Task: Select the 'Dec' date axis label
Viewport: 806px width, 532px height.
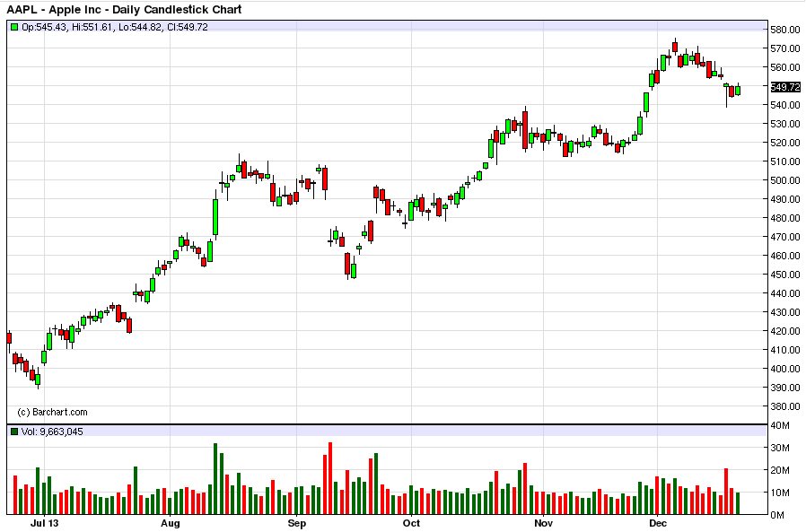Action: [x=658, y=523]
